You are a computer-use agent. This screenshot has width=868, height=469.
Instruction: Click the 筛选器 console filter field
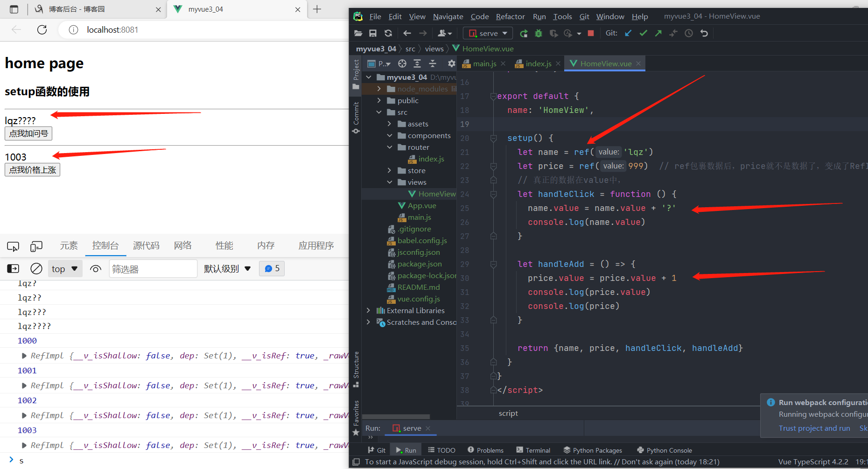click(153, 269)
